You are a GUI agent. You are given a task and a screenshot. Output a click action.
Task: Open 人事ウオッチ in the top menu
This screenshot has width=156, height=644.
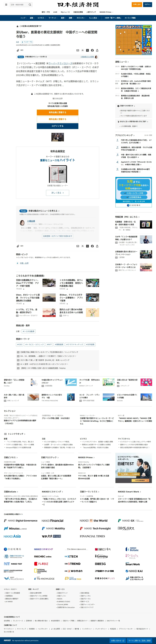91,12
